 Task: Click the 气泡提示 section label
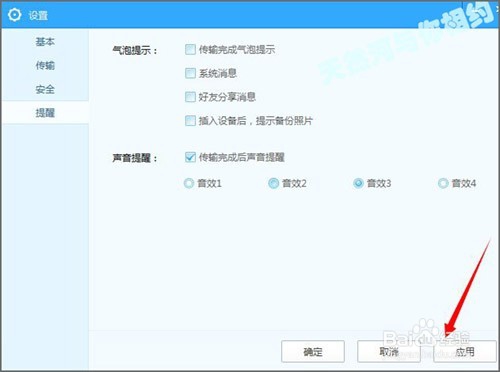coord(135,51)
